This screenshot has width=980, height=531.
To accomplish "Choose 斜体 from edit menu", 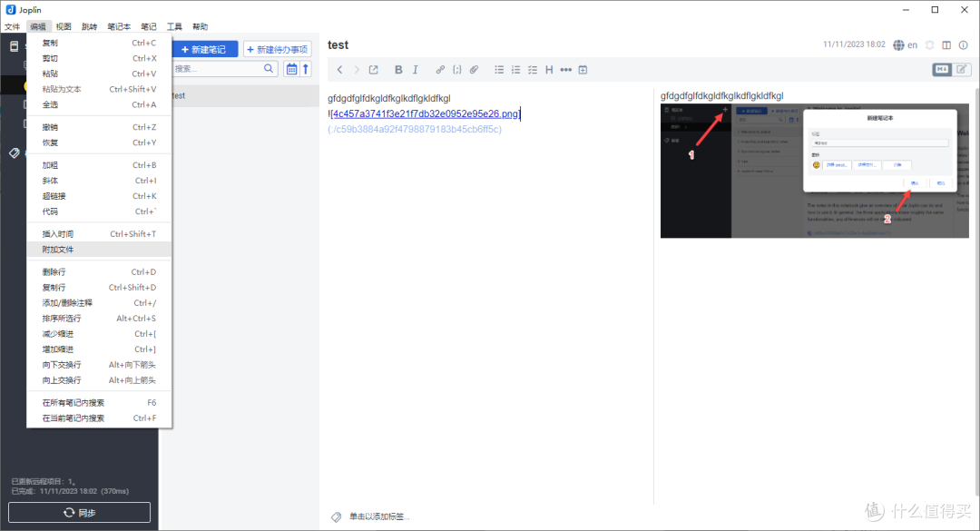I will (99, 181).
